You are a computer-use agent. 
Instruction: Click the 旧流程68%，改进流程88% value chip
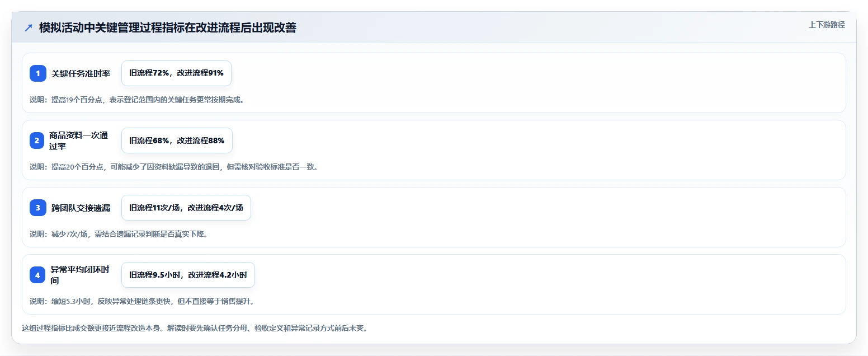pyautogui.click(x=177, y=140)
